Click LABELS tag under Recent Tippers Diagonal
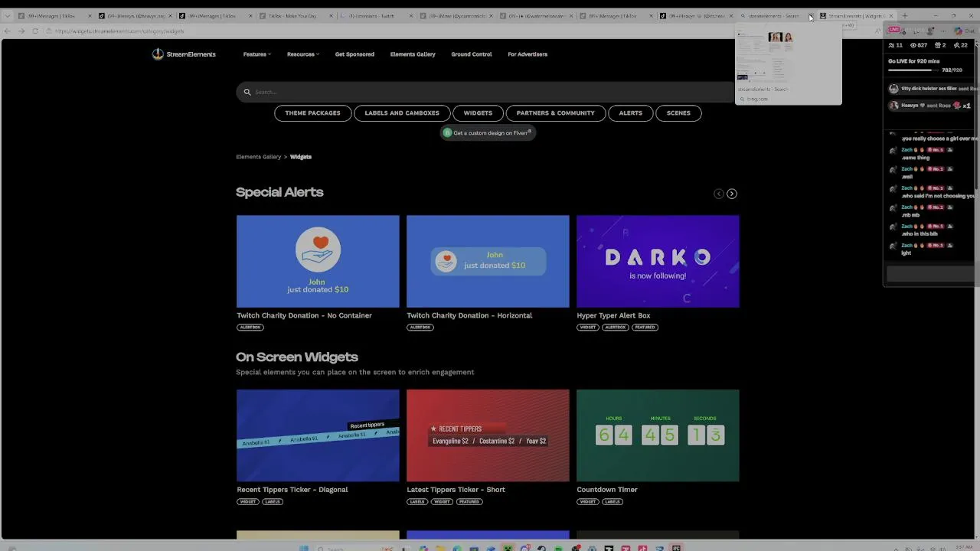Screen dimensions: 980x551 [273, 502]
